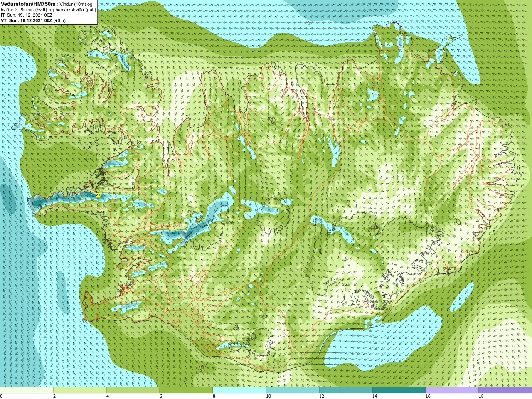
Task: Select the dark teal 14–16 legend swatch
Action: point(399,390)
